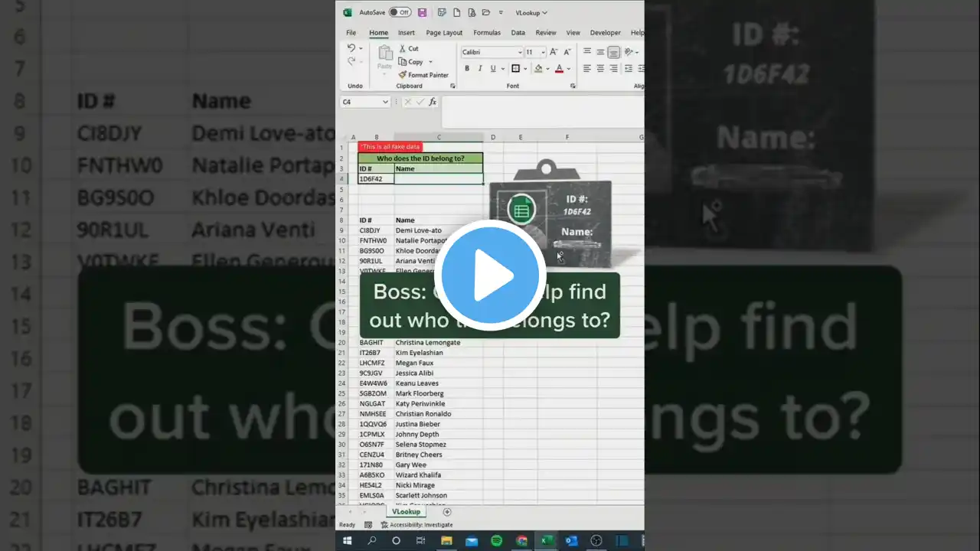The height and width of the screenshot is (551, 980).
Task: Decrease font size with the smaller A
Action: [567, 52]
